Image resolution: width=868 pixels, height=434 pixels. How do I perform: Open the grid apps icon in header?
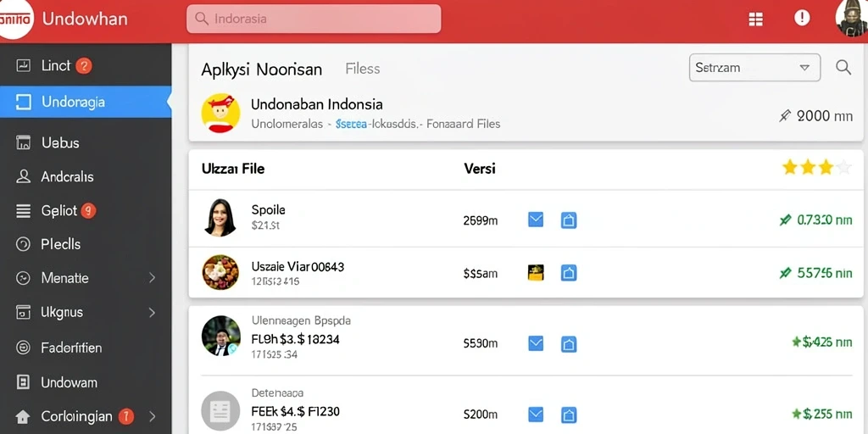click(x=755, y=19)
